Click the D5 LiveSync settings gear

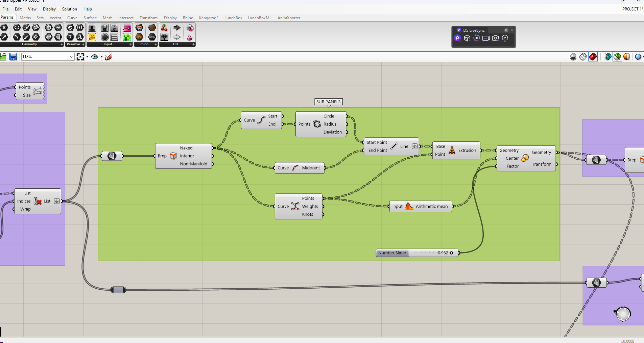506,30
